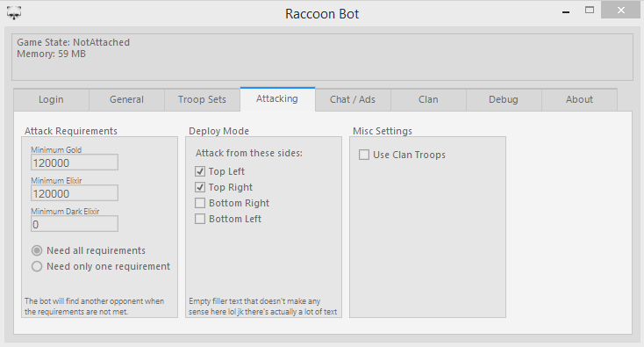Open the About tab
Screen dimensions: 644x347
tap(579, 99)
